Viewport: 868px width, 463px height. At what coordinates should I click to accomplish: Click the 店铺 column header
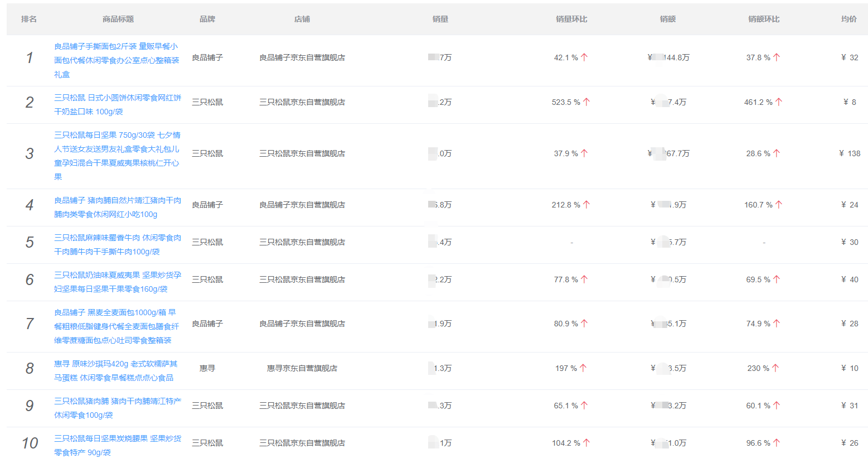tap(302, 19)
